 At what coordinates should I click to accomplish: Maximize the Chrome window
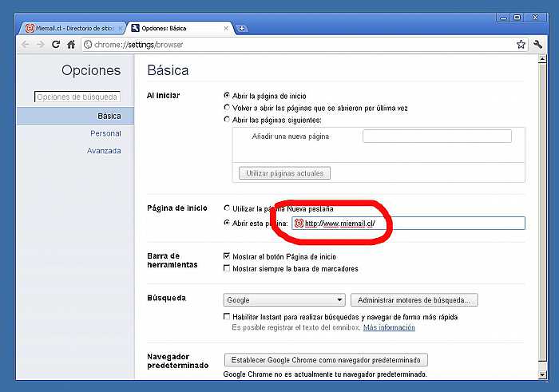coord(517,18)
